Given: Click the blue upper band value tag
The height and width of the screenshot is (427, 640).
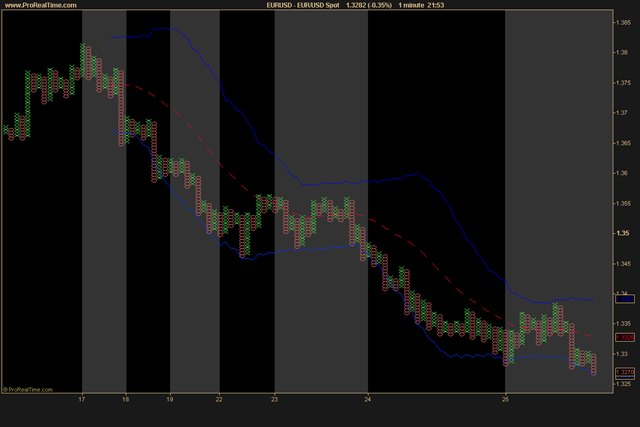Looking at the screenshot, I should coord(625,299).
